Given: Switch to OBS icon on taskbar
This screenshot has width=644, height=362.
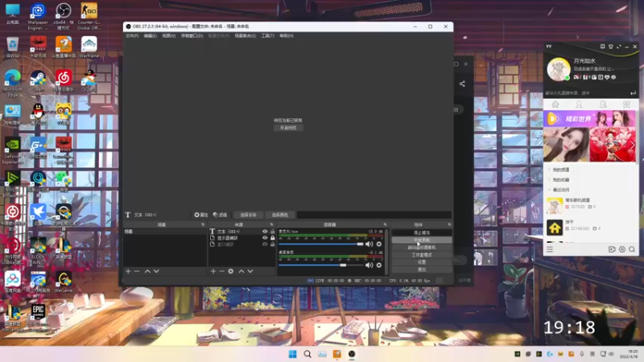Looking at the screenshot, I should (x=352, y=354).
